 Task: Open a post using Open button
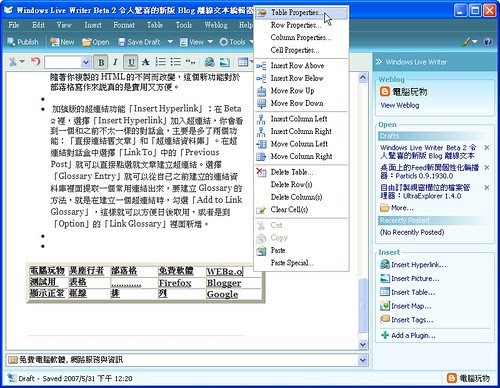(96, 42)
